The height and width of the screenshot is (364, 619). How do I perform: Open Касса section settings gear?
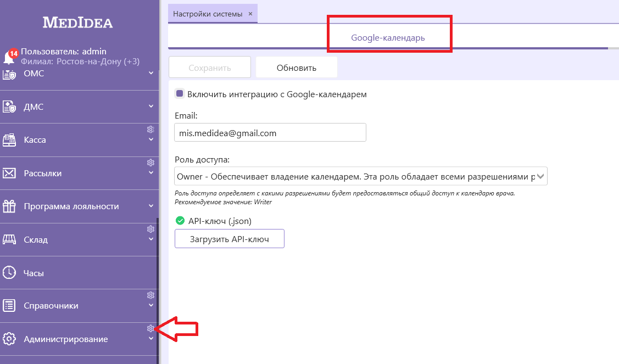click(x=150, y=130)
